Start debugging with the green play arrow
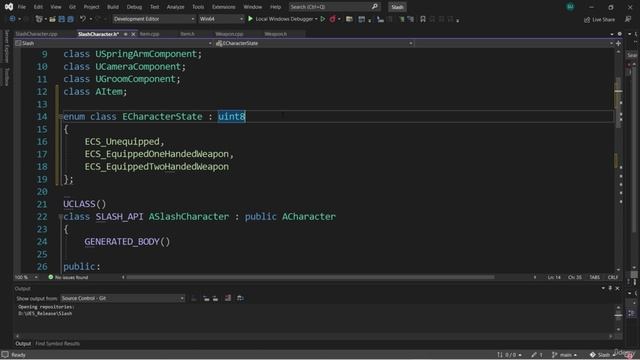The image size is (640, 360). click(x=251, y=19)
